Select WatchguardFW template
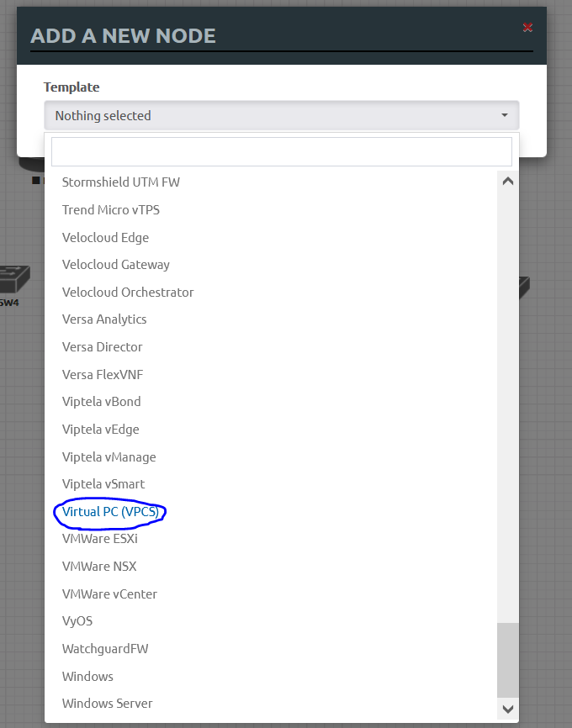 [105, 649]
